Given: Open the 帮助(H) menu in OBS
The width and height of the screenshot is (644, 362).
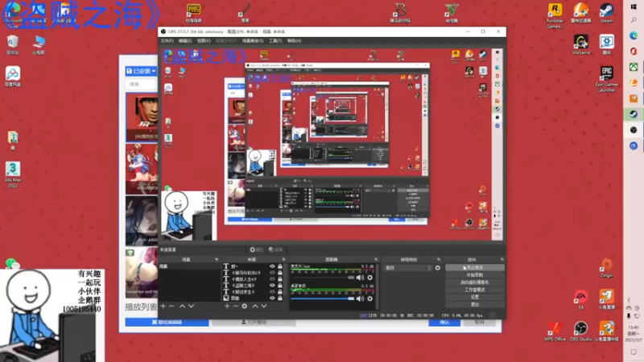Looking at the screenshot, I should pos(294,41).
